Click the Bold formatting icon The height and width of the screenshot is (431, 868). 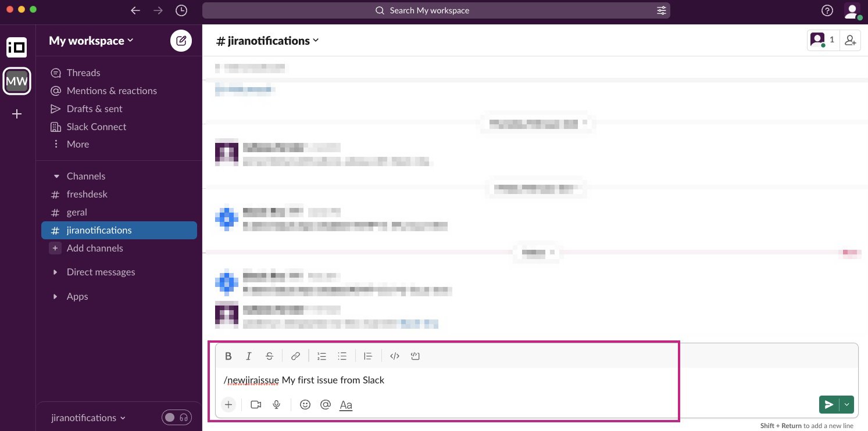pos(228,356)
